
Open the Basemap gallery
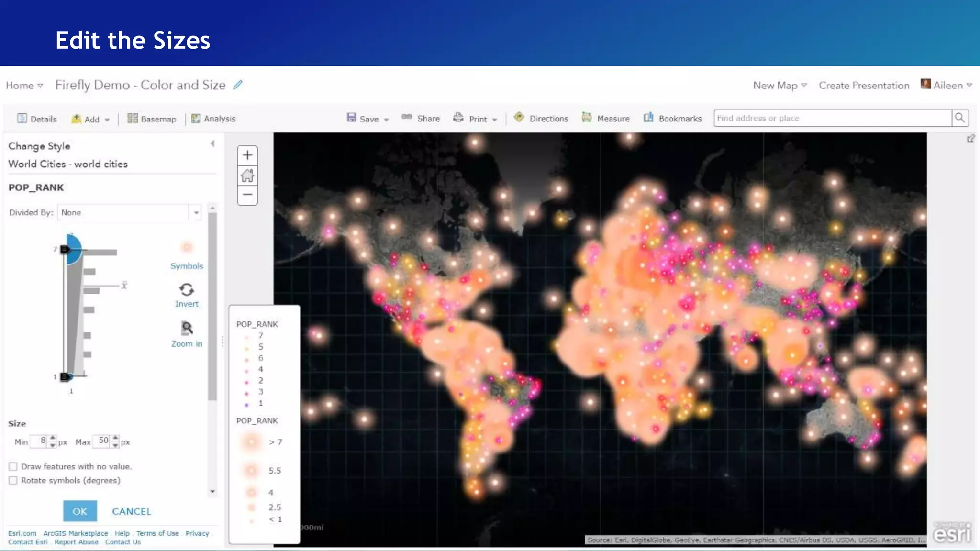tap(152, 119)
